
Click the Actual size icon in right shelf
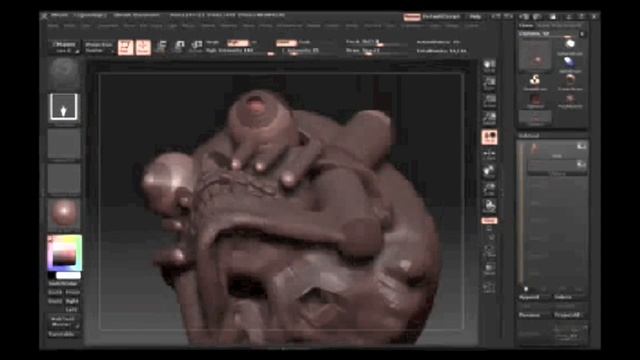point(489,101)
